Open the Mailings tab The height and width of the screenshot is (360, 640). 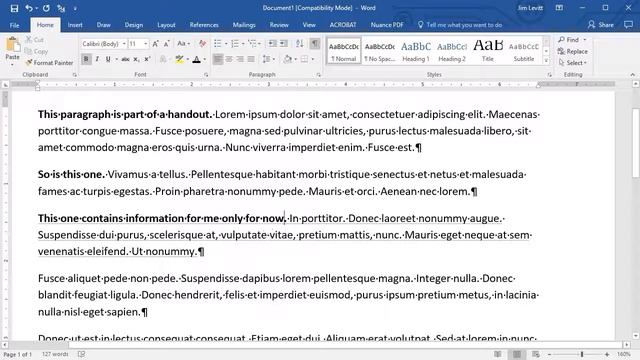(x=244, y=25)
